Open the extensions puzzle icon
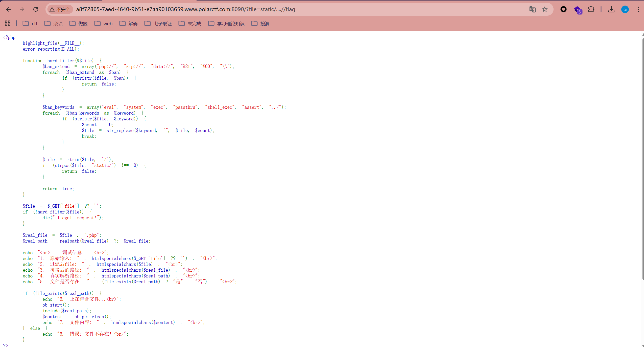 (x=591, y=9)
